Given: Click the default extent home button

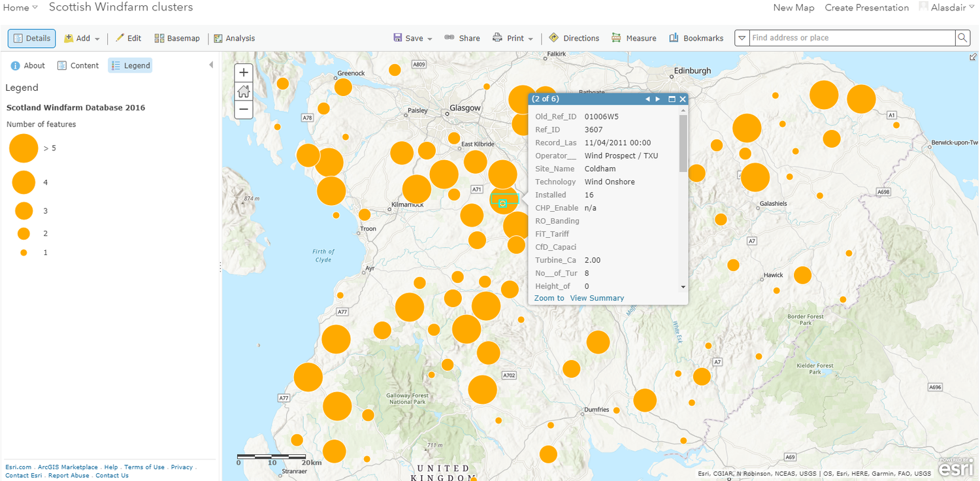Looking at the screenshot, I should point(244,91).
